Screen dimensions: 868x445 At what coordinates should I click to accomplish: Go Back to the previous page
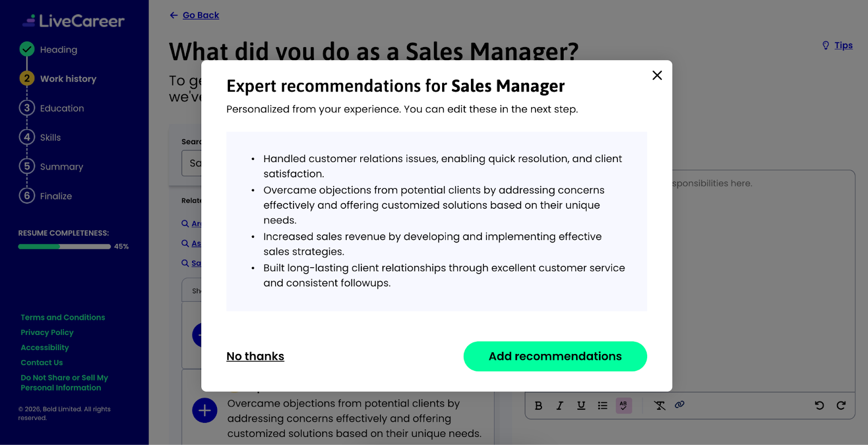200,15
